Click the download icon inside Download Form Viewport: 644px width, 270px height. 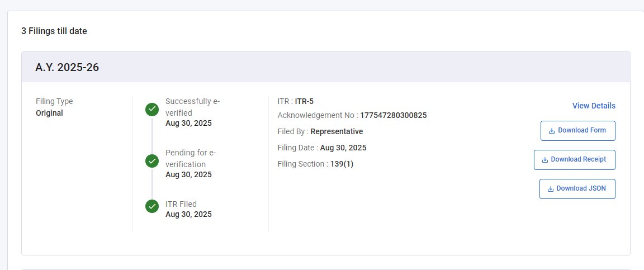click(552, 131)
